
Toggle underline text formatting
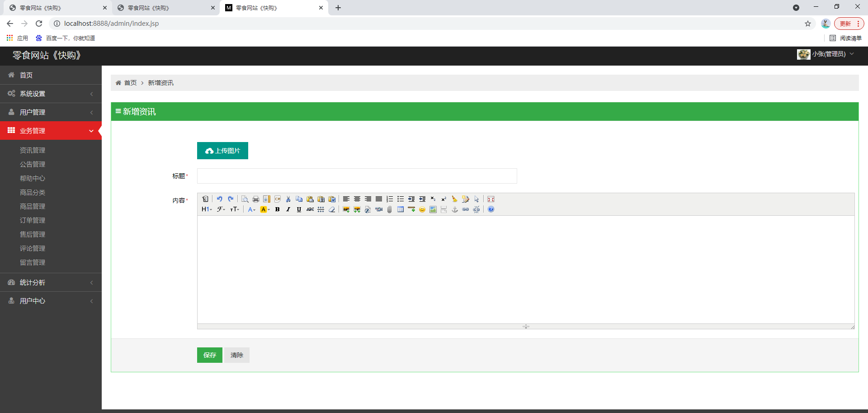pos(299,209)
